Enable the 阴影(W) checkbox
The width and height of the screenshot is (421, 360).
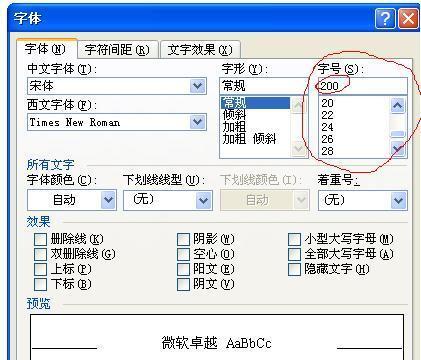point(183,239)
